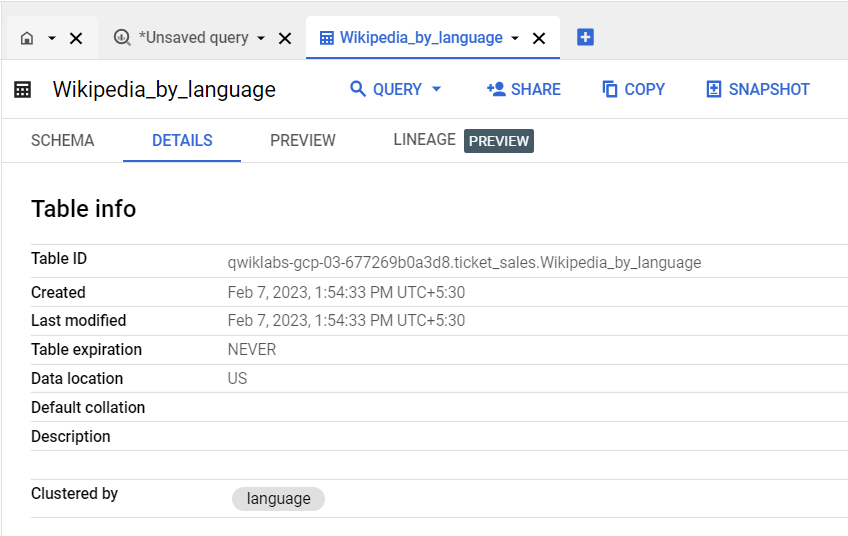Click the Wikipedia_by_language page title
This screenshot has width=848, height=536.
(x=164, y=90)
